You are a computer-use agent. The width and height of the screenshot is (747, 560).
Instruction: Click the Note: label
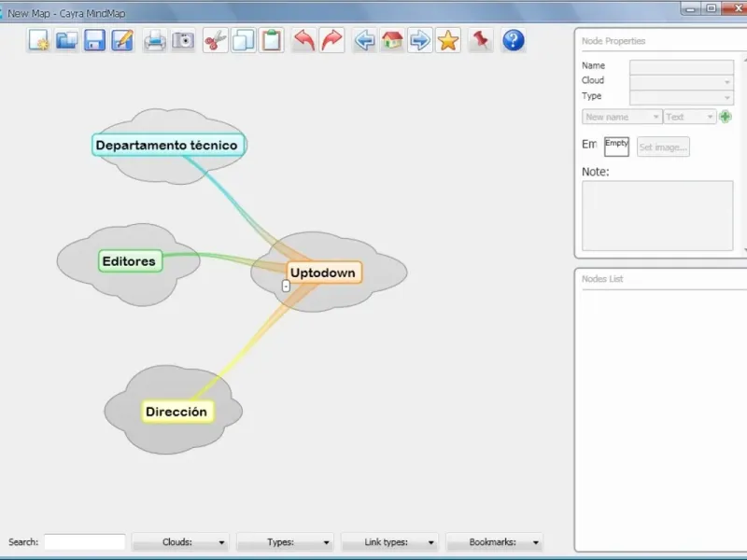point(596,172)
